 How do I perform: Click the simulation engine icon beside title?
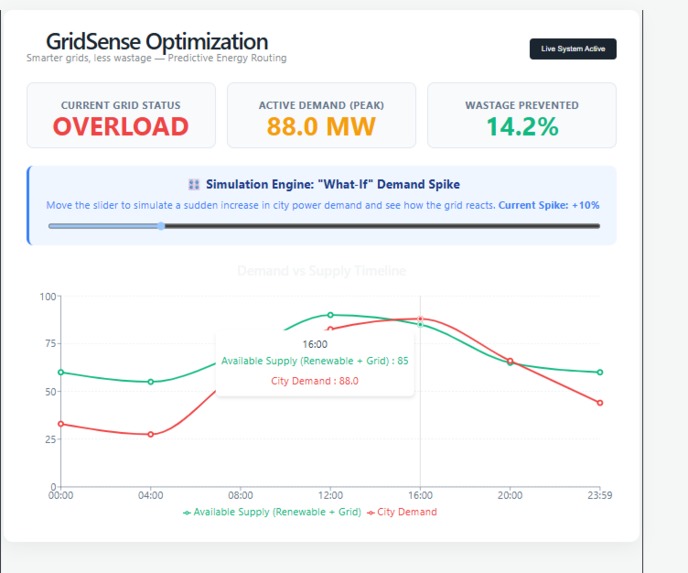pos(194,184)
